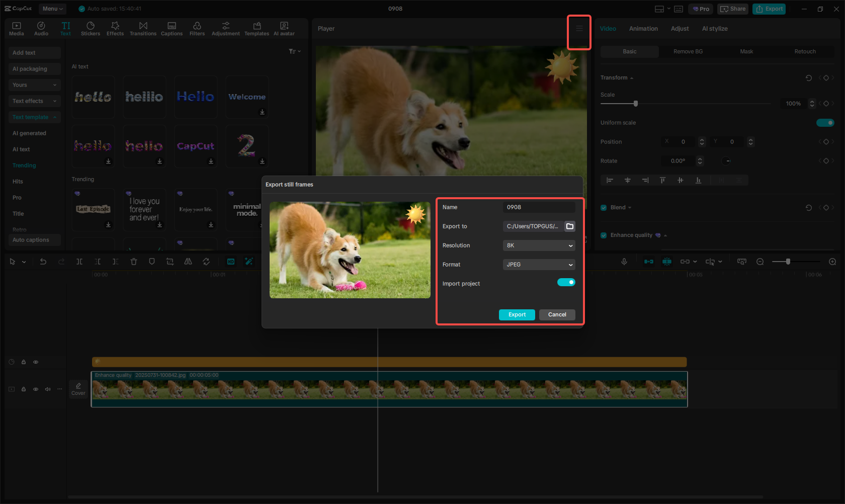
Task: Click the folder icon to browse export path
Action: point(570,226)
